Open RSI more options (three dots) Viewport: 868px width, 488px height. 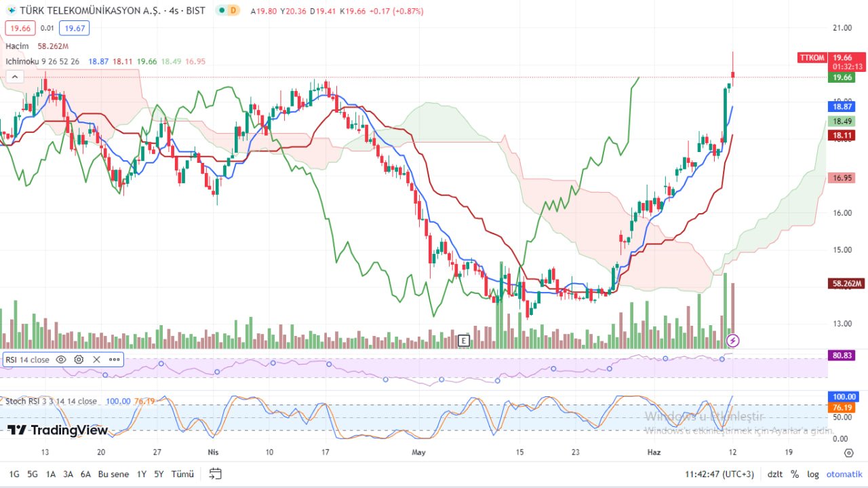click(114, 360)
